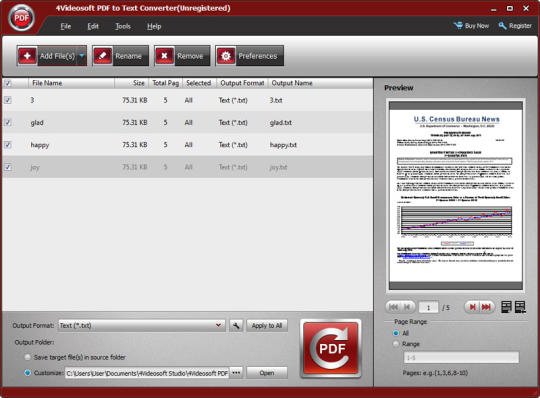The height and width of the screenshot is (398, 540).
Task: Sort by File Name column header
Action: pos(71,83)
